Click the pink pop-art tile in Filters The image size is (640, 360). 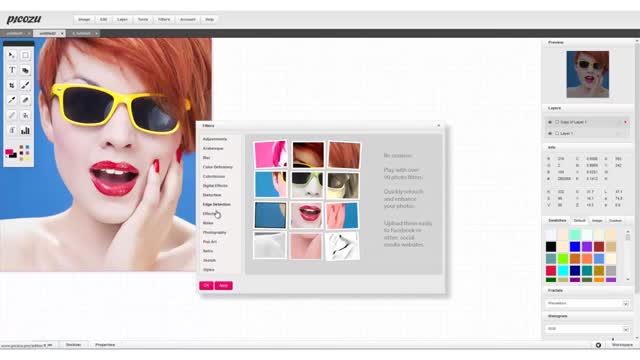[270, 155]
